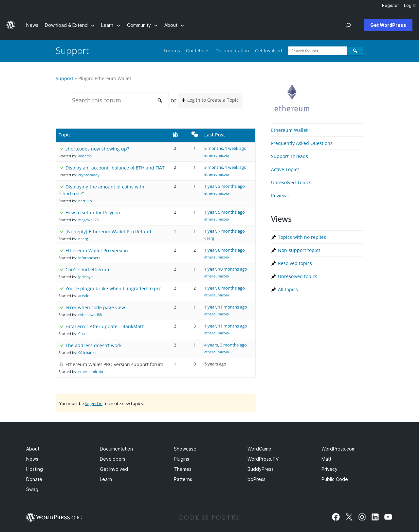Click the WordPress logo in the header
This screenshot has height=532, width=419.
11,25
